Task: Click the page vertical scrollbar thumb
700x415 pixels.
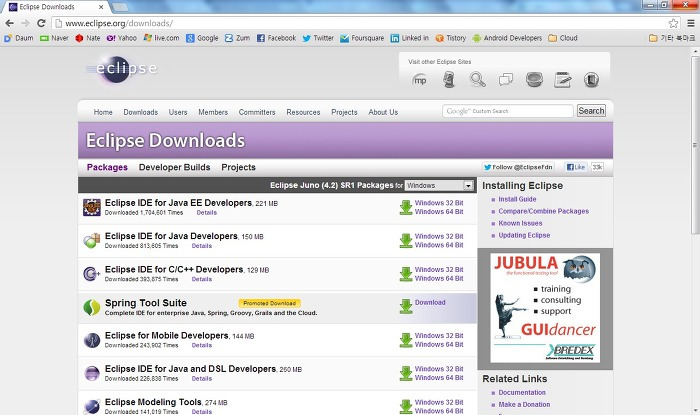Action: coord(695,144)
